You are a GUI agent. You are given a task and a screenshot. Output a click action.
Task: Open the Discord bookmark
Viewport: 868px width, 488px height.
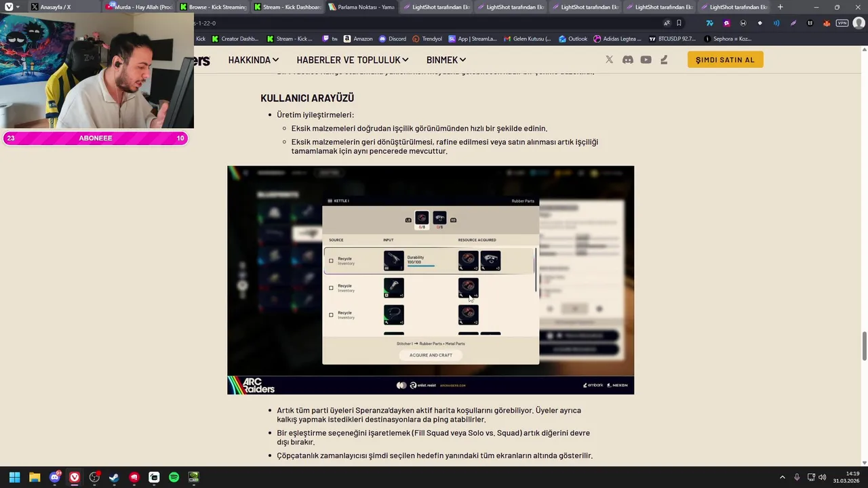pyautogui.click(x=393, y=39)
